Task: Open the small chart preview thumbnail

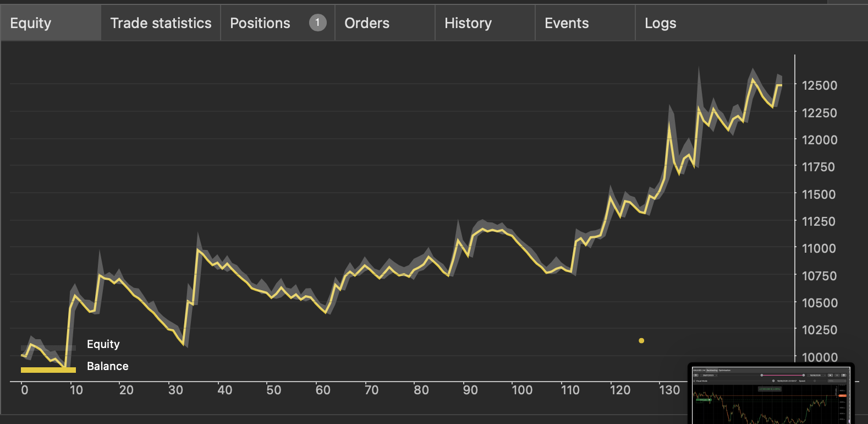Action: click(771, 394)
